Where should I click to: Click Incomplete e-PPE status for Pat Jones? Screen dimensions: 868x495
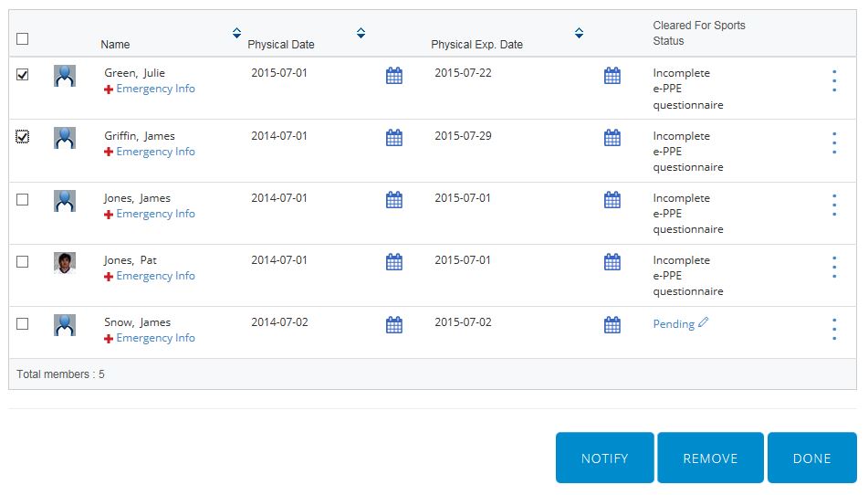click(688, 276)
